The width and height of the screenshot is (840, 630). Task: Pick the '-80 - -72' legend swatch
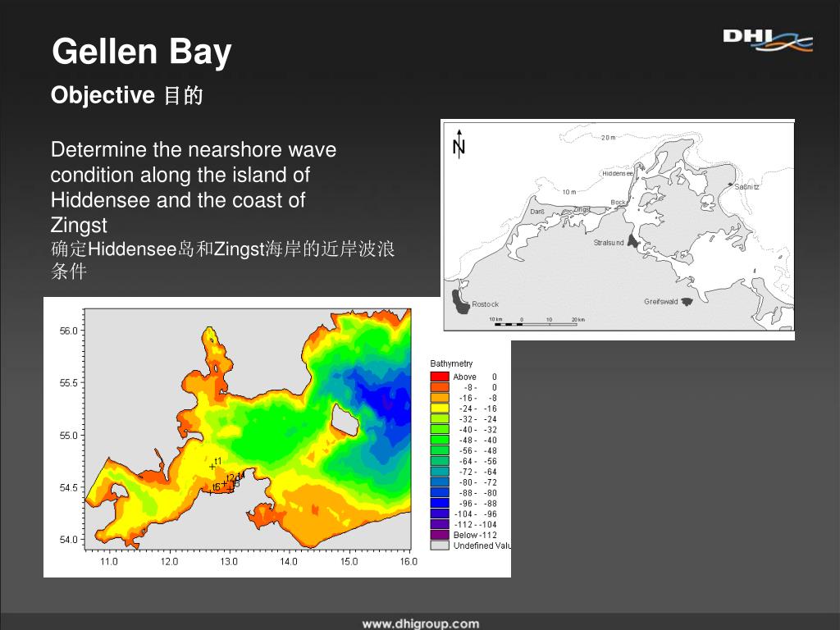coord(440,482)
